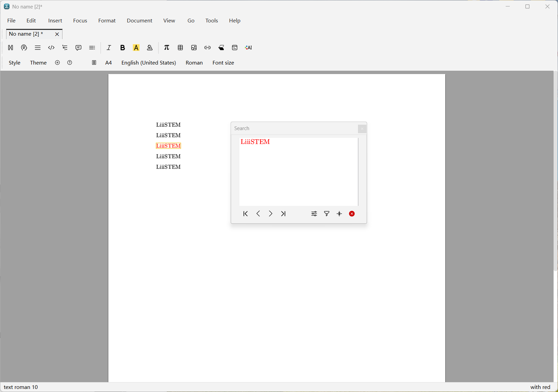Toggle italic formatting

[x=109, y=48]
